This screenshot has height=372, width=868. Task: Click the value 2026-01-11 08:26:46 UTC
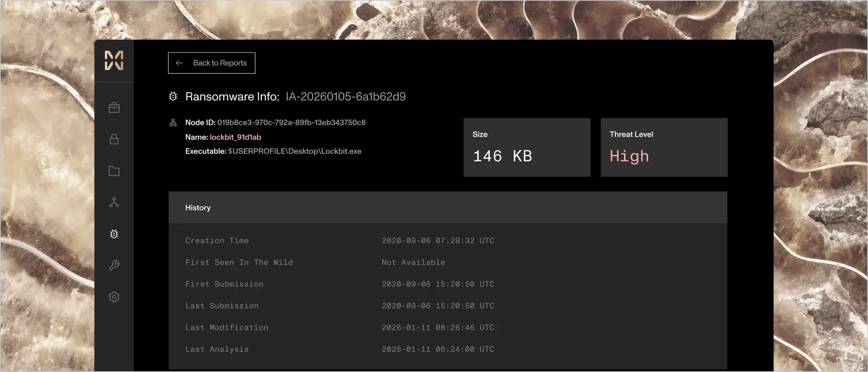[x=438, y=327]
